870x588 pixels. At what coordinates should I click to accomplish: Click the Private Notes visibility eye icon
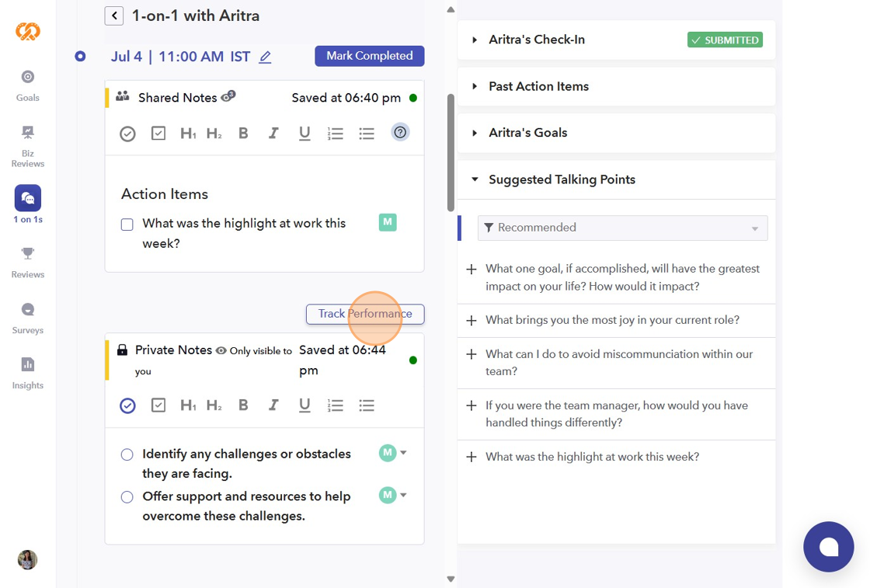(221, 350)
